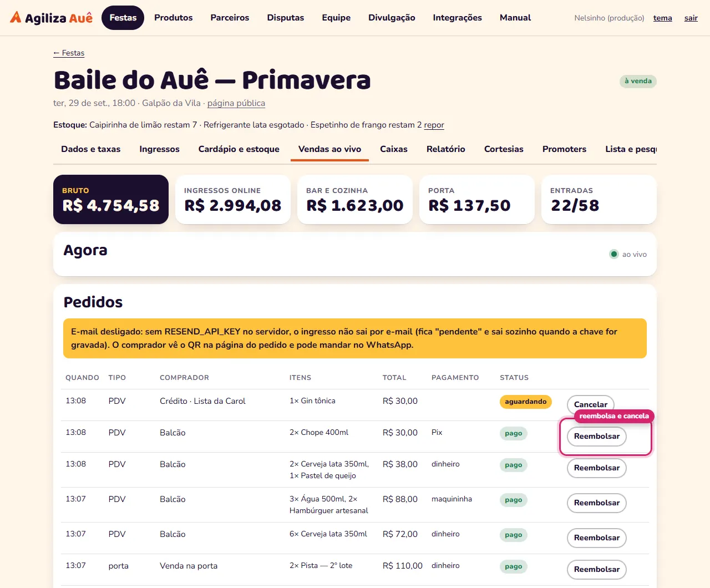
Task: Switch to the Cardápio e estoque tab
Action: [x=239, y=149]
